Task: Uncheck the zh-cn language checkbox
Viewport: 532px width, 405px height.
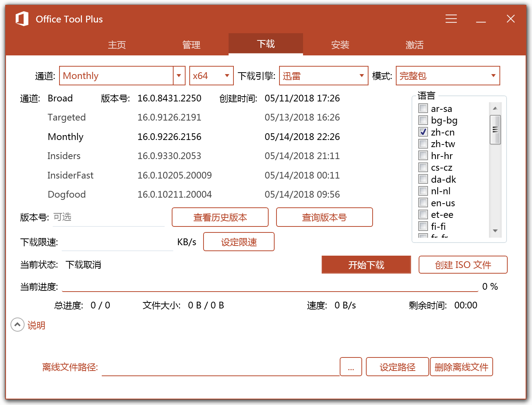Action: (x=423, y=132)
